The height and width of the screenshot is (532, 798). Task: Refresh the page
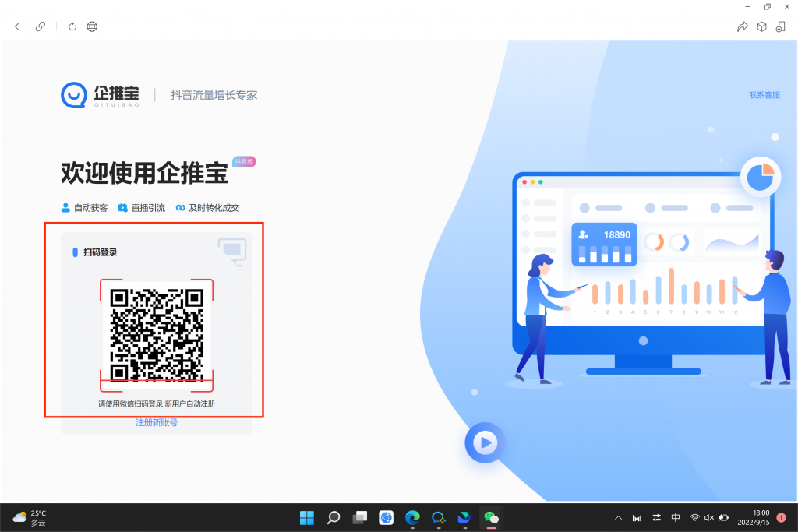[x=72, y=26]
